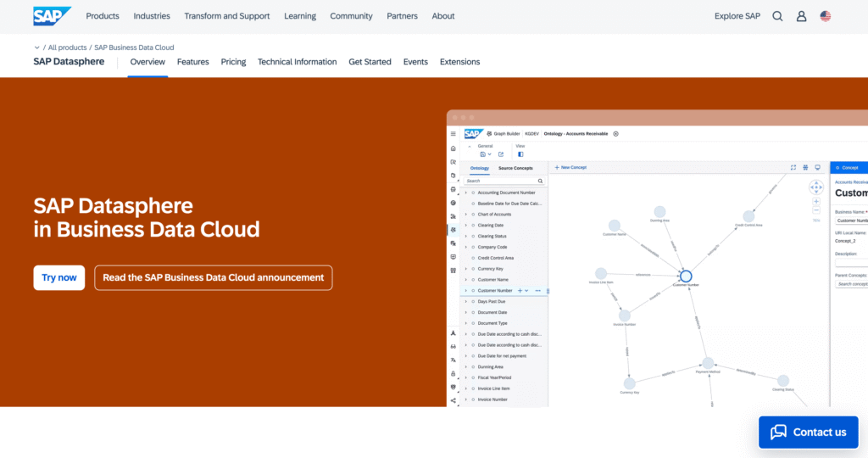Open Transform and Support menu
Image resolution: width=868 pixels, height=458 pixels.
pyautogui.click(x=227, y=16)
